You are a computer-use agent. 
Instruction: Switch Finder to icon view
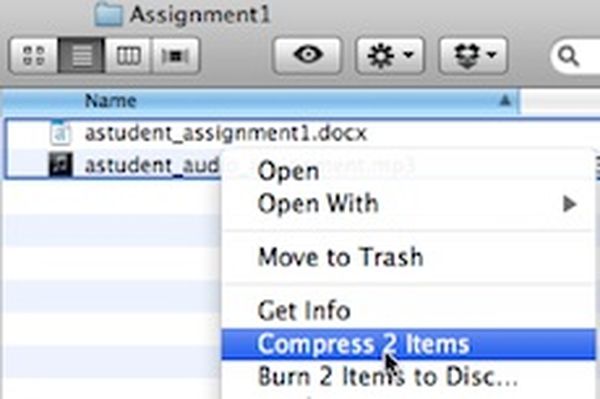point(34,56)
